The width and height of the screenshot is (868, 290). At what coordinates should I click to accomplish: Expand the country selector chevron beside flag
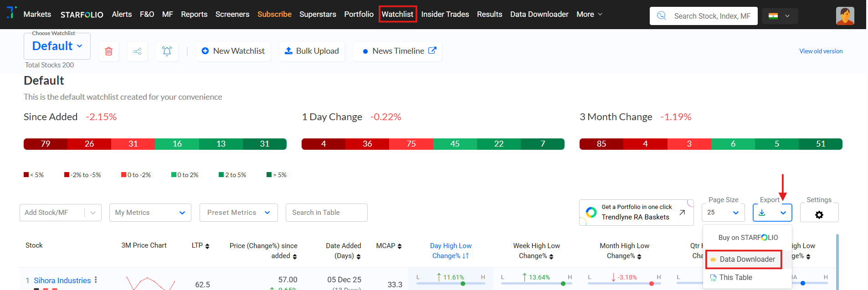(x=787, y=16)
